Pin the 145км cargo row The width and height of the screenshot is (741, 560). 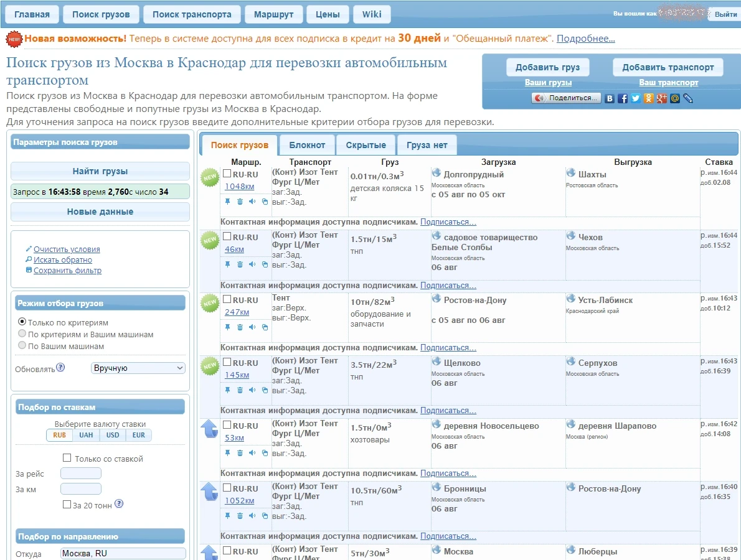pyautogui.click(x=227, y=390)
